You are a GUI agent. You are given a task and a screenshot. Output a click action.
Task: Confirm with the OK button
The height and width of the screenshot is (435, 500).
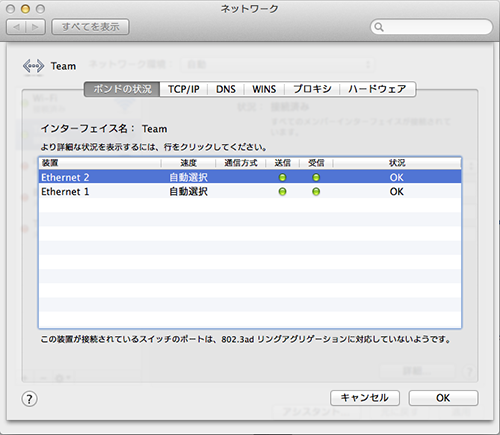click(x=443, y=398)
